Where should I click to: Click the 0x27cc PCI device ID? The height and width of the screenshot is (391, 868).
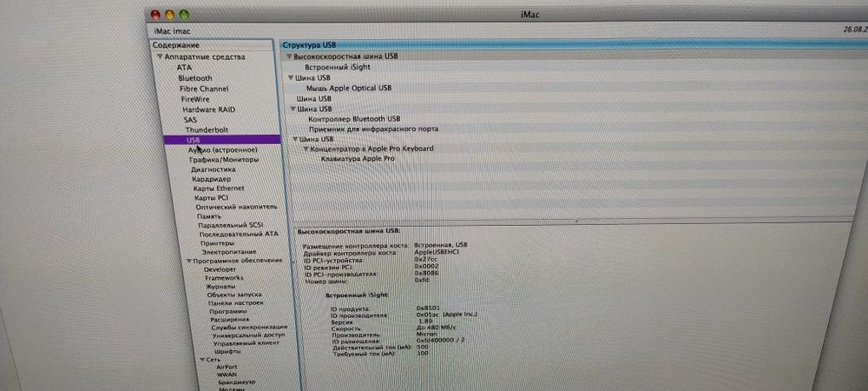point(425,259)
